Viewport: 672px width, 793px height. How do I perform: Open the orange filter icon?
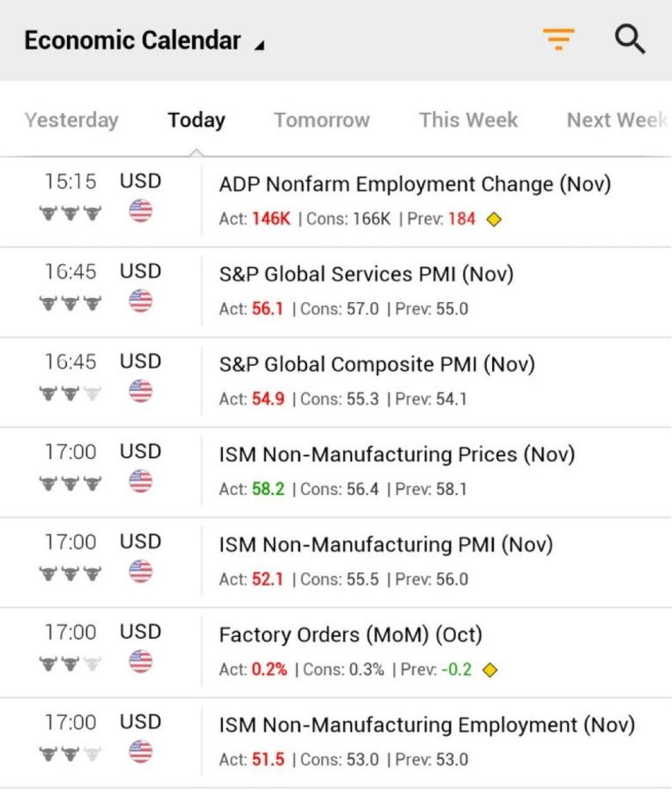[x=558, y=40]
